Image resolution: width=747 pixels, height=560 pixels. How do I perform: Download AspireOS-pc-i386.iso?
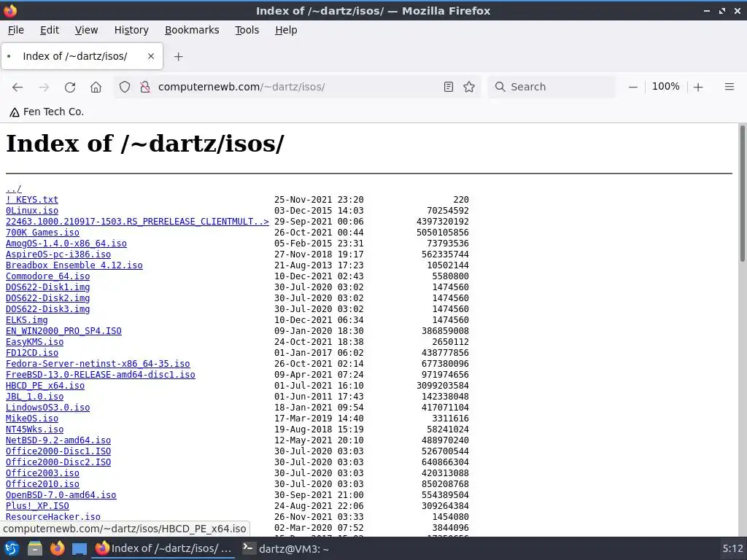click(x=58, y=254)
